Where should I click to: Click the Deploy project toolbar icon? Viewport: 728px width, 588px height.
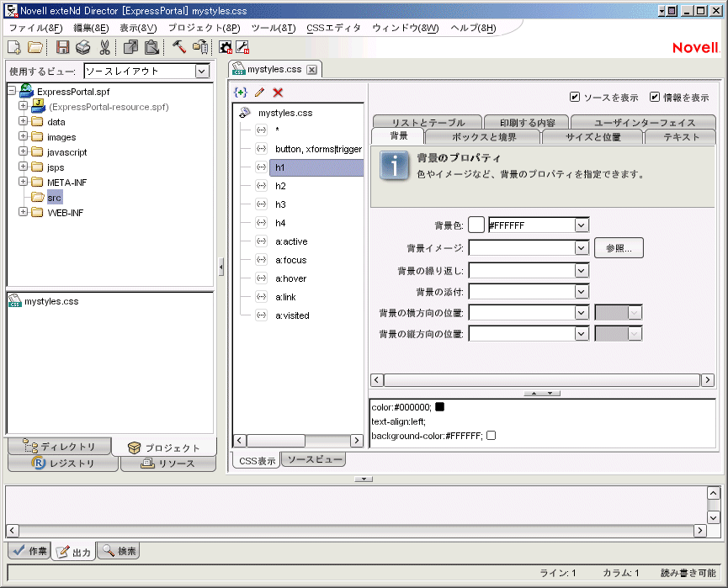pyautogui.click(x=200, y=47)
